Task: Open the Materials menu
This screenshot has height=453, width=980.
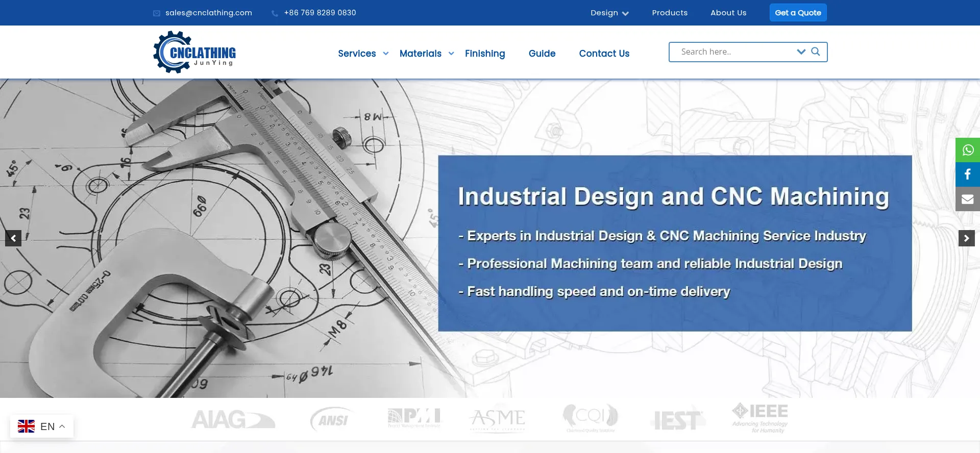Action: tap(421, 54)
